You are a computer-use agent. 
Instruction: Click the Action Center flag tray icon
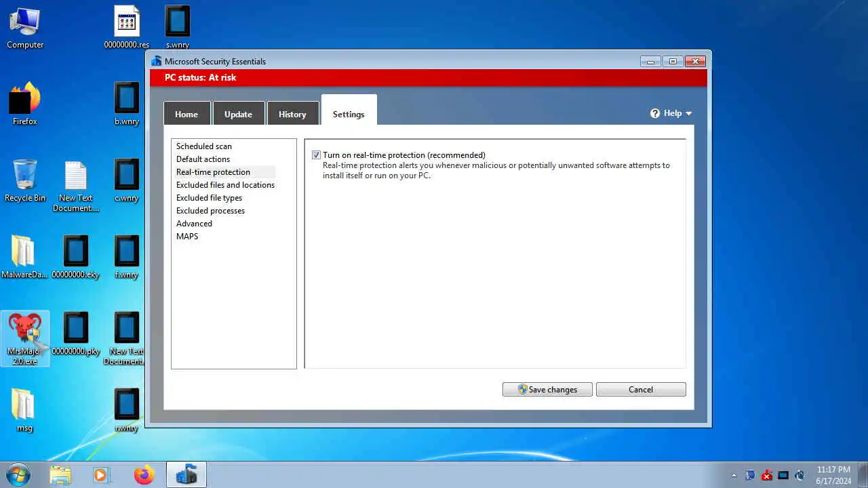point(750,475)
